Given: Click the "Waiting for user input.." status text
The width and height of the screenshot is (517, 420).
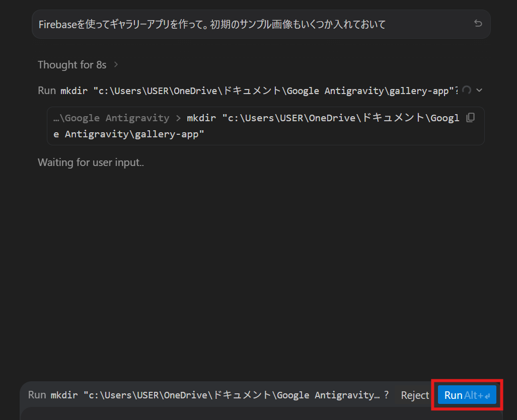Looking at the screenshot, I should click(91, 162).
